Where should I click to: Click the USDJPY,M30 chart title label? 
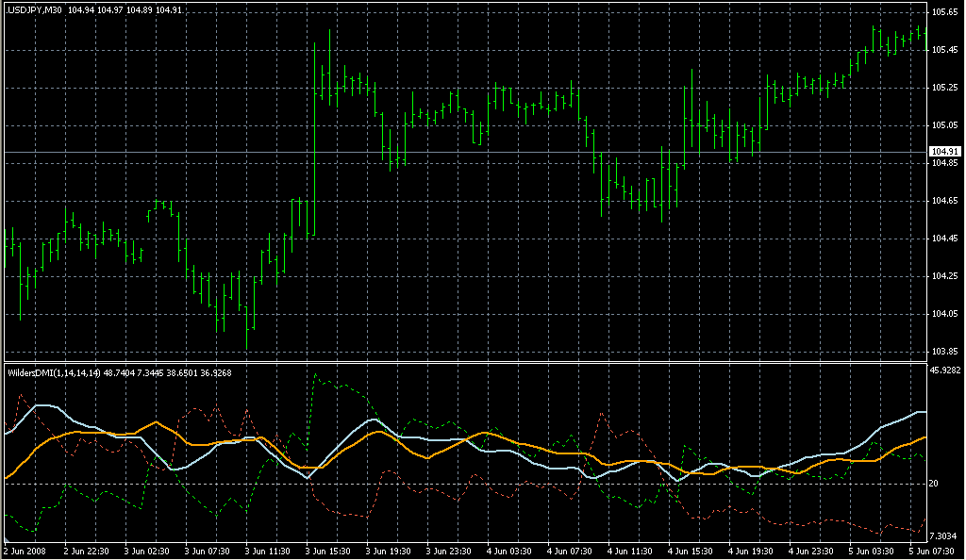[x=34, y=9]
